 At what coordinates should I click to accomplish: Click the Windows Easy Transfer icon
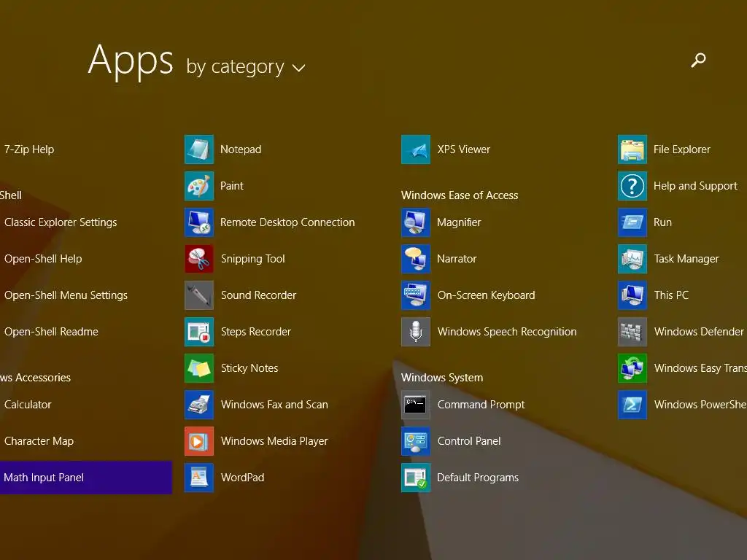[x=632, y=368]
